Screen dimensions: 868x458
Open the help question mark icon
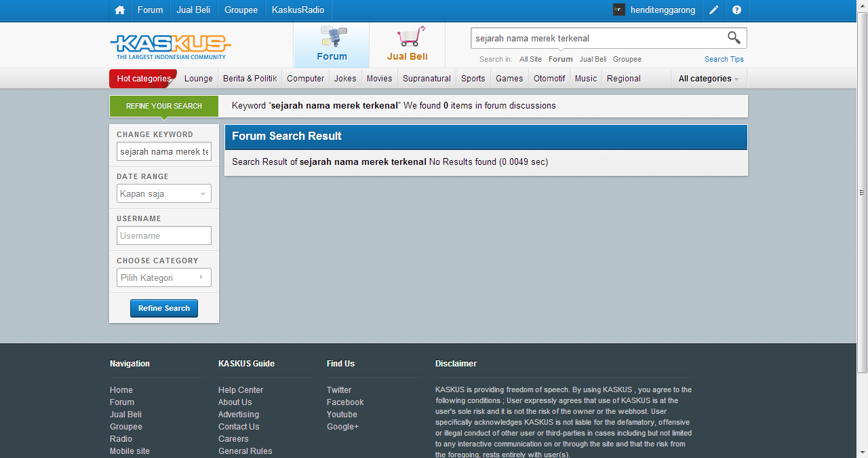point(737,10)
